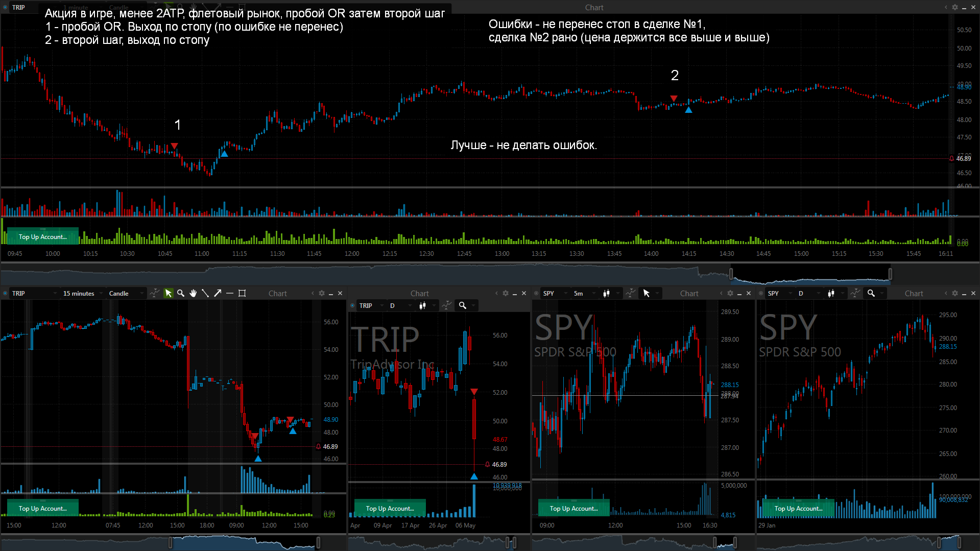Click Top Up Account in TRIP 15 minutes chart

(43, 508)
